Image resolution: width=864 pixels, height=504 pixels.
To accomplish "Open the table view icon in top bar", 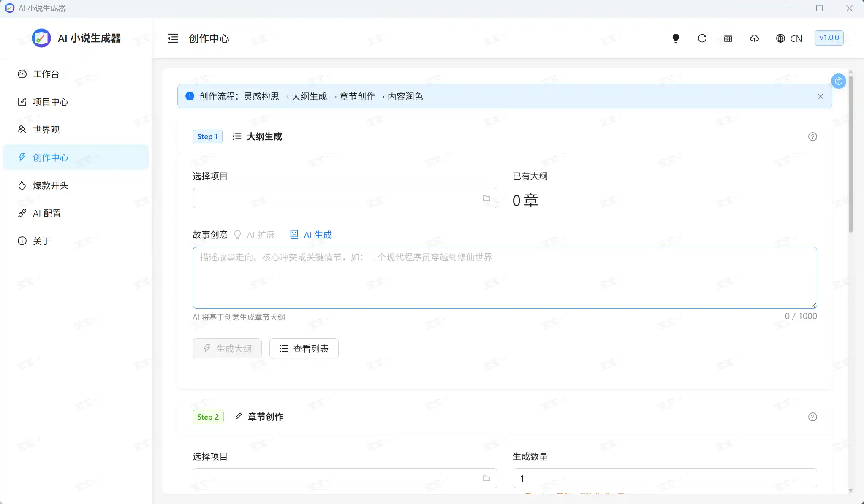I will tap(728, 38).
